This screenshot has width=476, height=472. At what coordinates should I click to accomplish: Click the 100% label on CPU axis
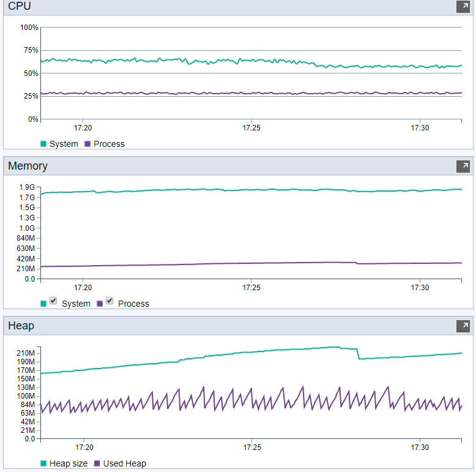[29, 28]
